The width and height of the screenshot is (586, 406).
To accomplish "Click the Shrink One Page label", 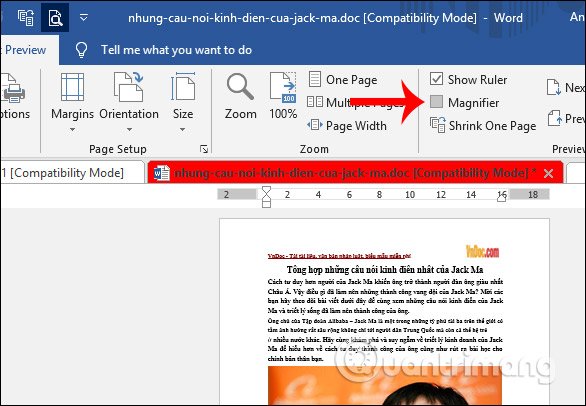I will pyautogui.click(x=492, y=126).
